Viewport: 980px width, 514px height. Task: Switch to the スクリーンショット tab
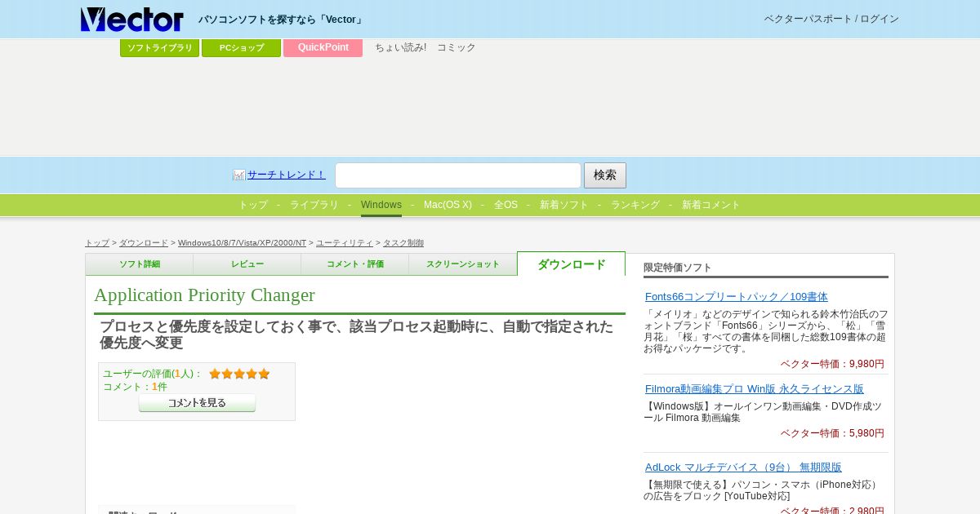[463, 264]
